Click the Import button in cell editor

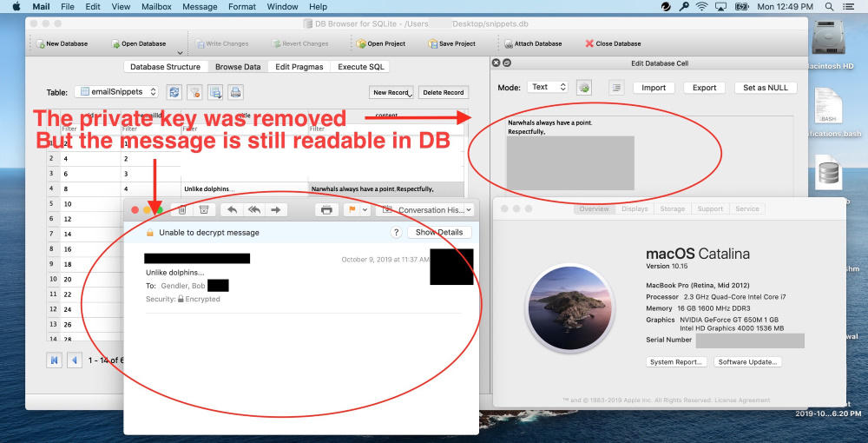pyautogui.click(x=654, y=88)
